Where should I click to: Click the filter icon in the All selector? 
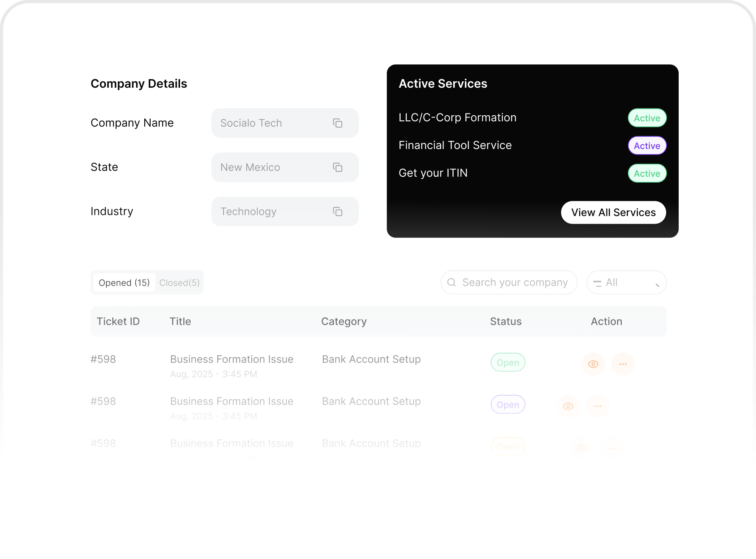(598, 283)
